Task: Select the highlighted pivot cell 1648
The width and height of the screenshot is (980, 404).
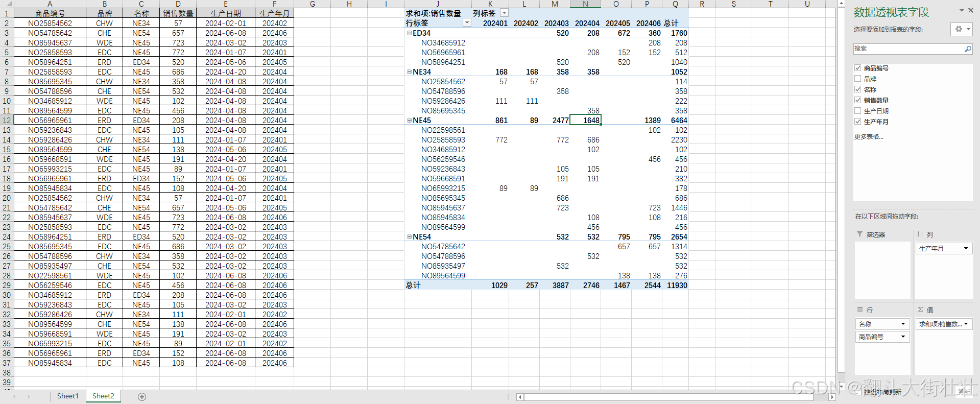Action: tap(585, 121)
